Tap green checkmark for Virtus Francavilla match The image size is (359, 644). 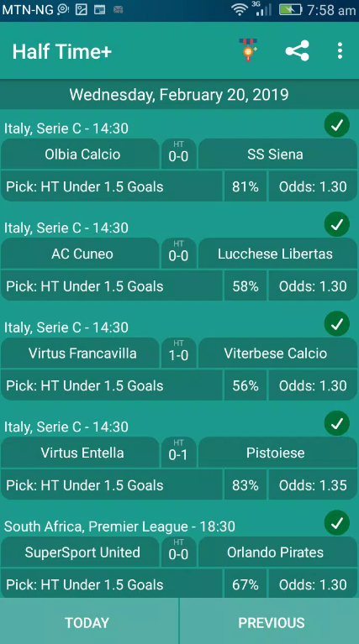coord(337,324)
